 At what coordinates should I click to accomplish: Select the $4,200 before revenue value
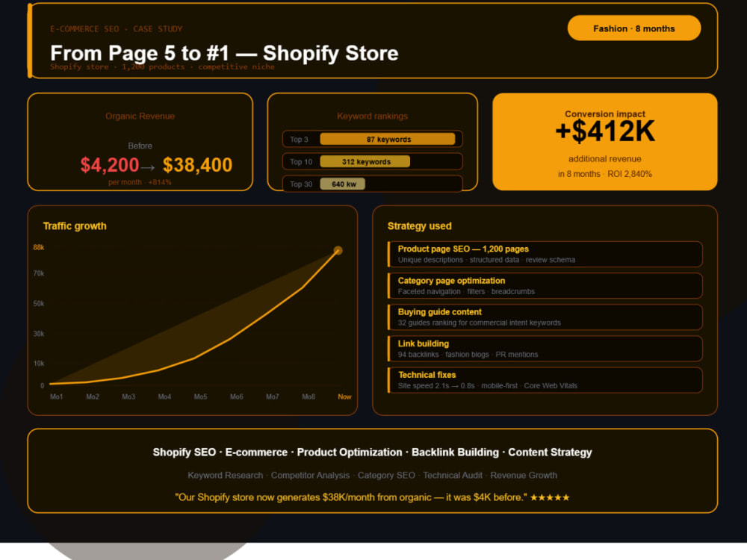pyautogui.click(x=110, y=165)
